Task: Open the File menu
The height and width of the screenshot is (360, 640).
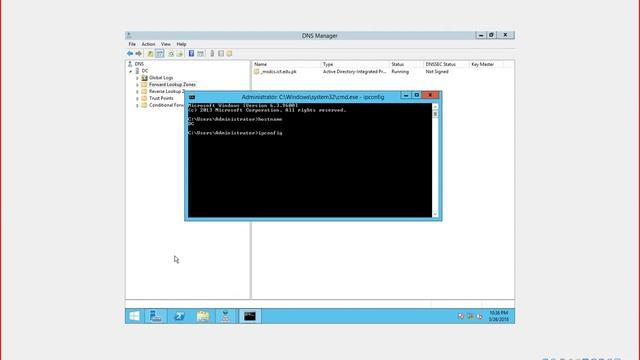Action: 132,44
